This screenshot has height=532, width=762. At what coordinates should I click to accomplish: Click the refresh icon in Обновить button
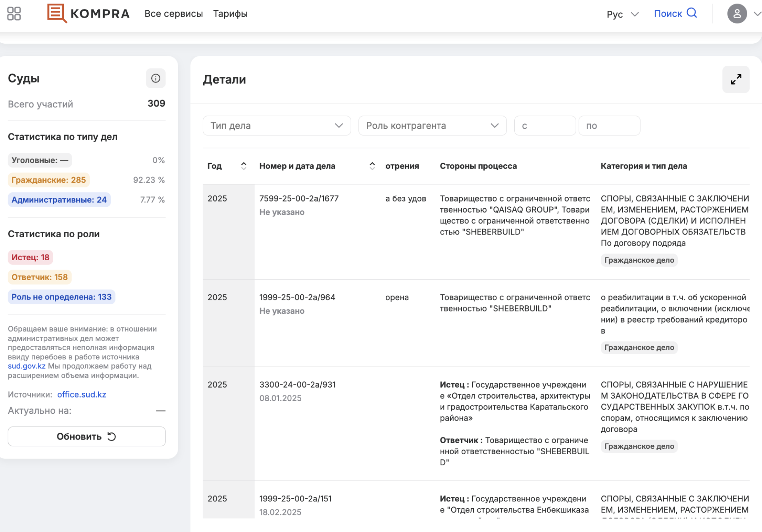112,436
